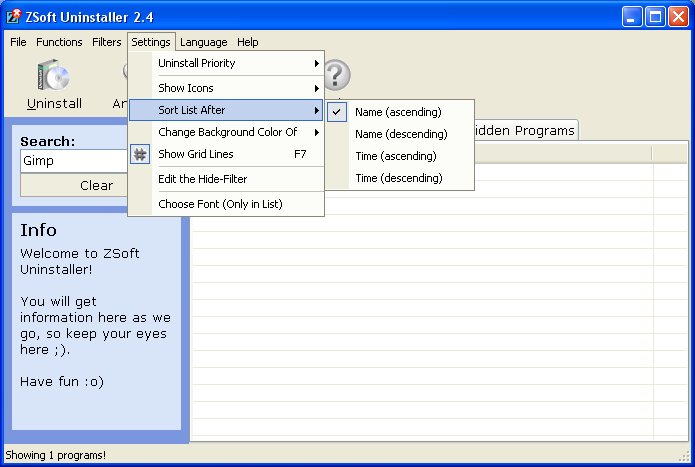Open the Functions menu
The image size is (695, 467).
coord(59,42)
